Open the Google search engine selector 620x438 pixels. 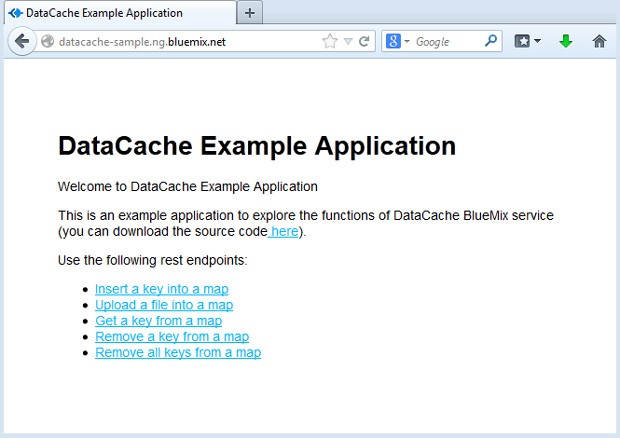point(397,41)
